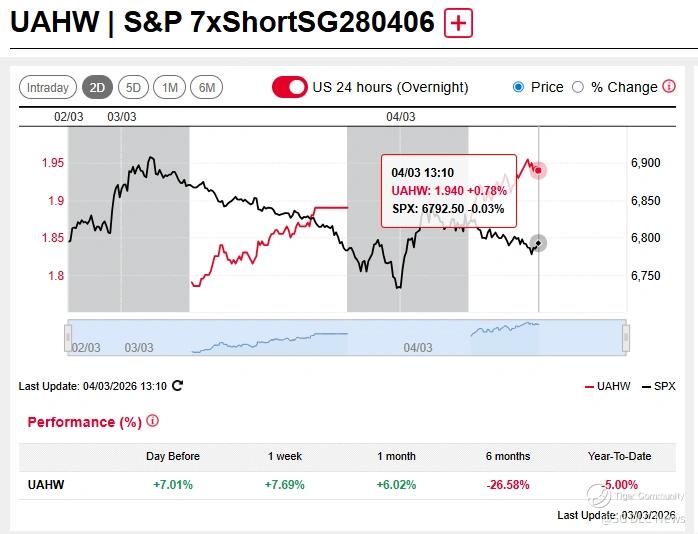Open info icon next to % Change

(669, 87)
